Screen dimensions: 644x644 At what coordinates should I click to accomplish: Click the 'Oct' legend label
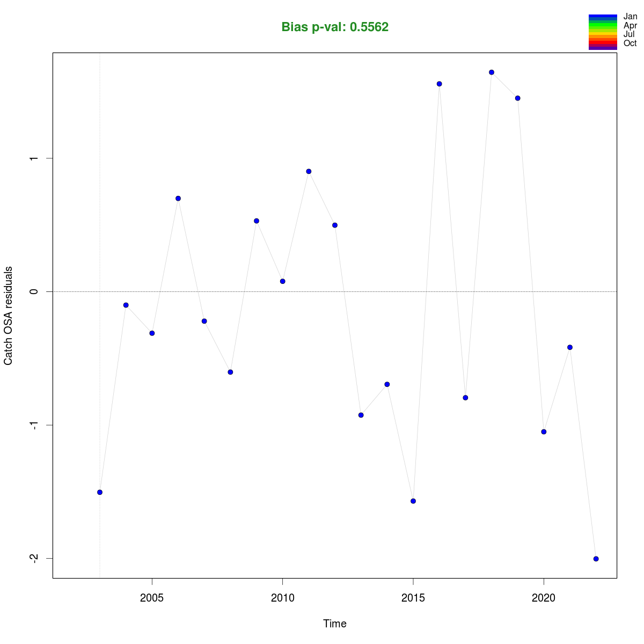point(630,43)
